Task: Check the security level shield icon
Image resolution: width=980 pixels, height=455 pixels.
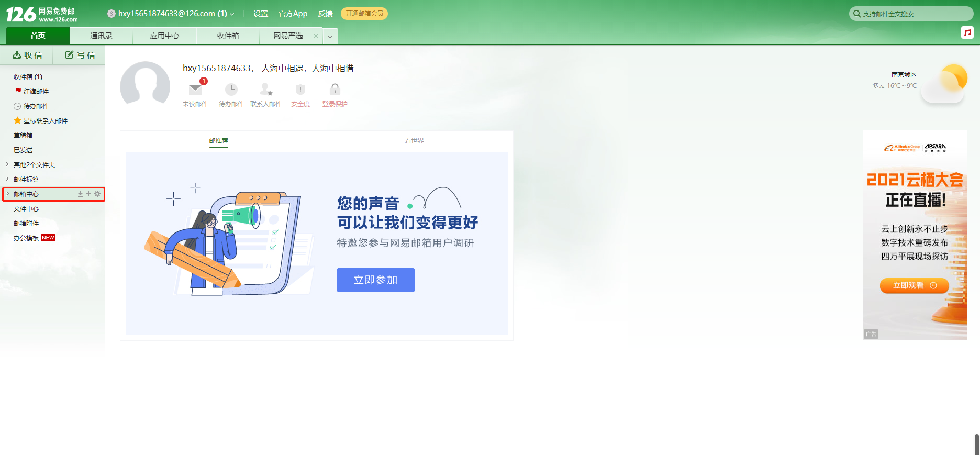Action: coord(300,90)
